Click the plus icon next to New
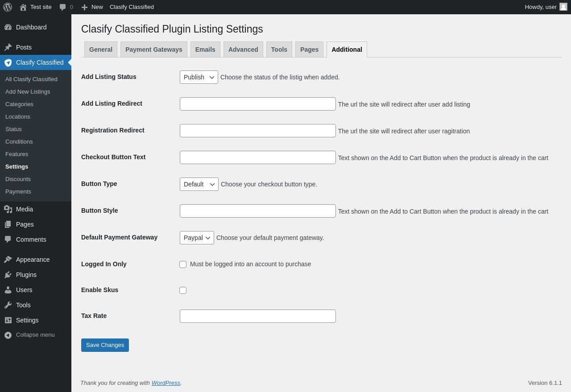The image size is (571, 392). [x=84, y=7]
